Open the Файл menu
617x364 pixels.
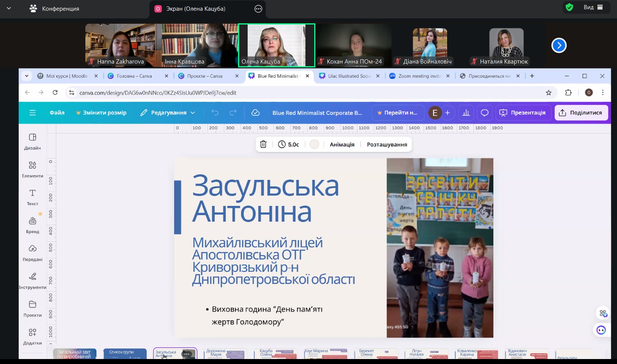tap(57, 113)
